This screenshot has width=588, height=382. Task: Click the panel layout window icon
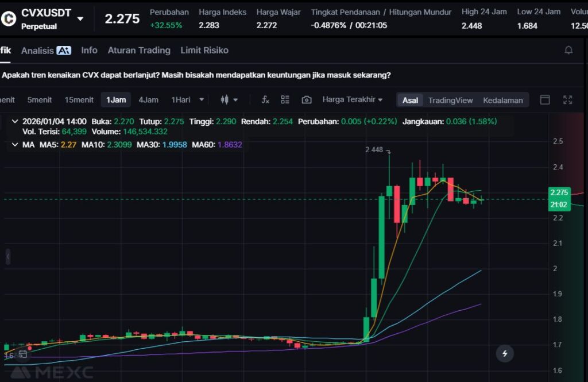[545, 100]
